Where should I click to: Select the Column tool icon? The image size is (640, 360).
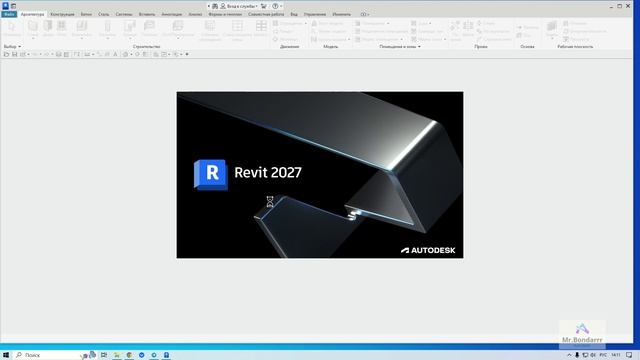(x=108, y=26)
